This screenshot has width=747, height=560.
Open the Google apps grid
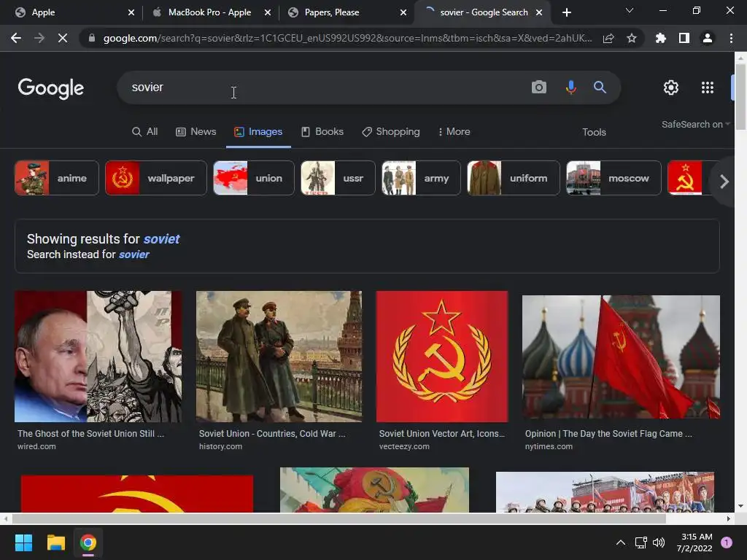pyautogui.click(x=708, y=87)
